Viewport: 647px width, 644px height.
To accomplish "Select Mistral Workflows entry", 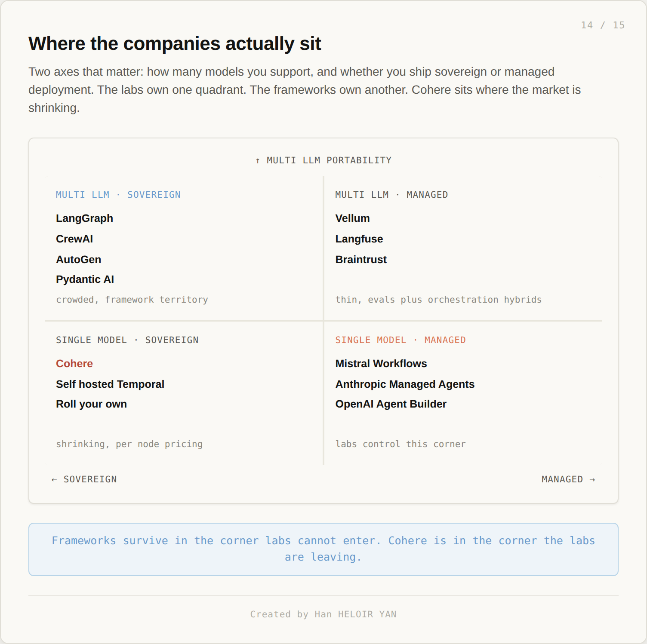I will [381, 364].
